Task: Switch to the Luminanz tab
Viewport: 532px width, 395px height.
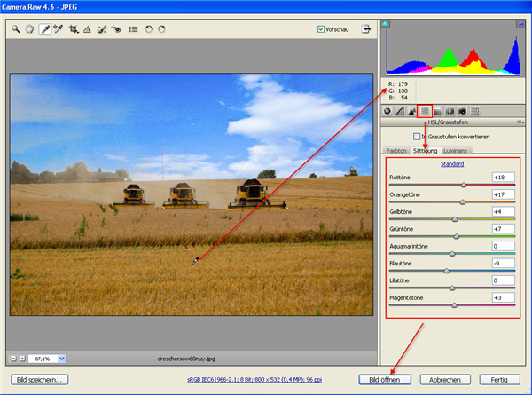Action: [457, 151]
